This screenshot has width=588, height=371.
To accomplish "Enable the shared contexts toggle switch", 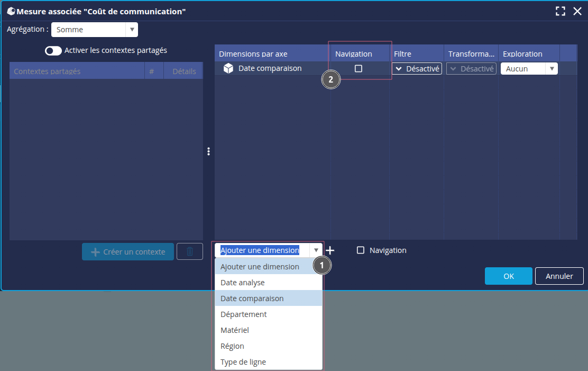I will point(53,51).
